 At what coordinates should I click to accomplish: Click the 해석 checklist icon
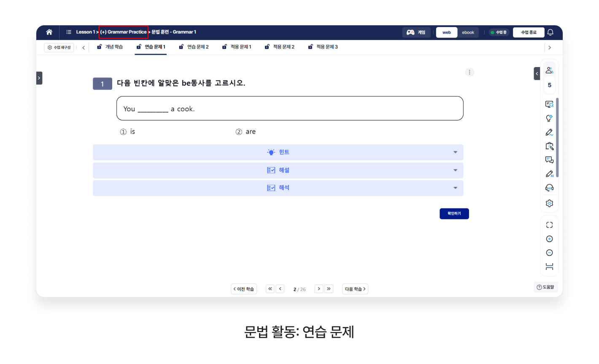pyautogui.click(x=271, y=188)
